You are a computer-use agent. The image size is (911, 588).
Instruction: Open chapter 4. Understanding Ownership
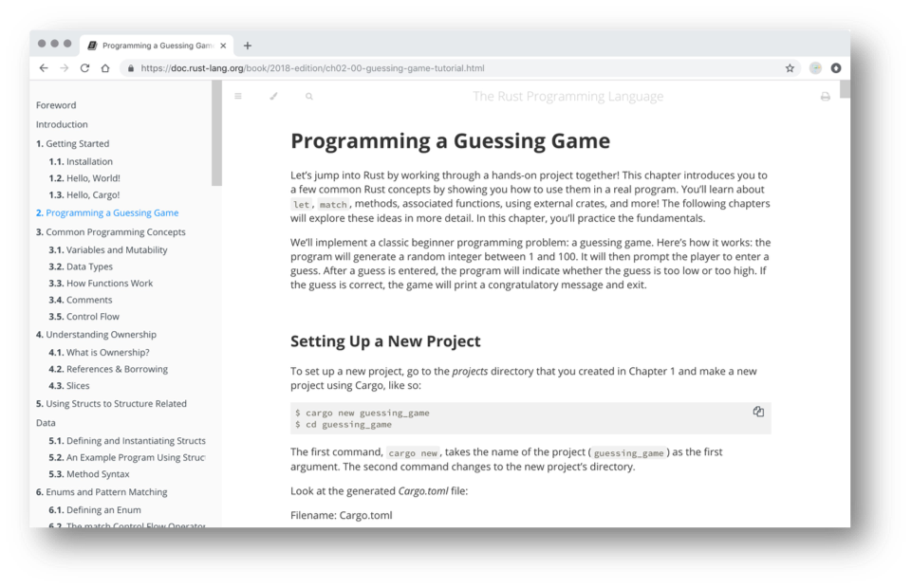(x=96, y=335)
